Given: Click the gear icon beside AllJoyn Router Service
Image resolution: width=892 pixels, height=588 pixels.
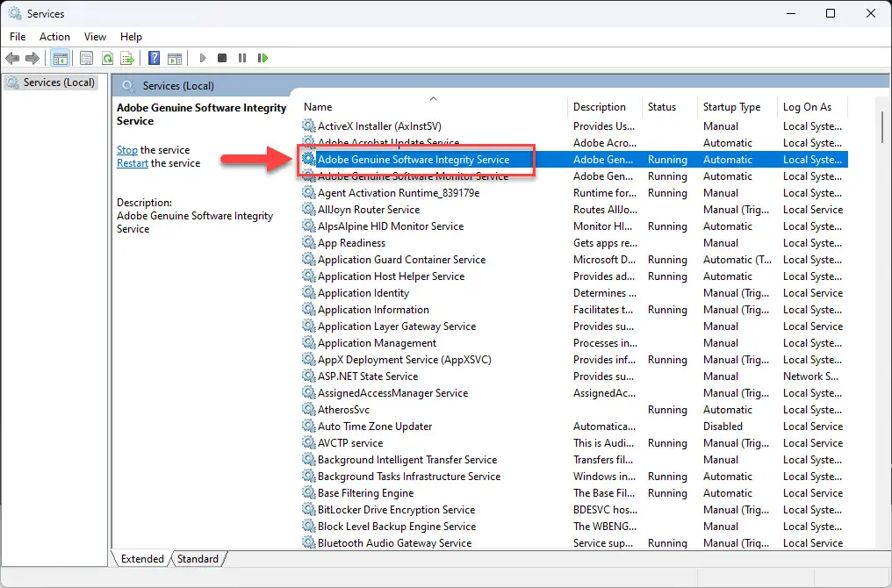Looking at the screenshot, I should pyautogui.click(x=308, y=209).
